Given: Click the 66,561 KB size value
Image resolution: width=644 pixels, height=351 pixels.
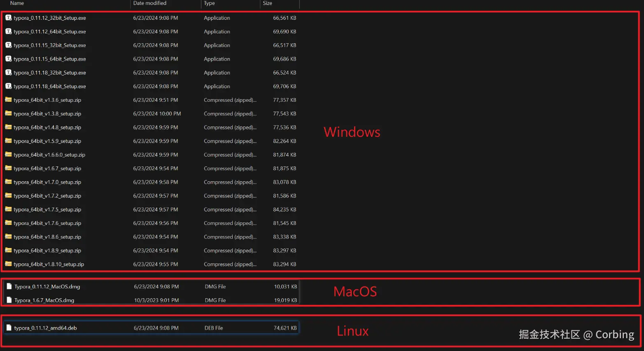Looking at the screenshot, I should tap(285, 18).
